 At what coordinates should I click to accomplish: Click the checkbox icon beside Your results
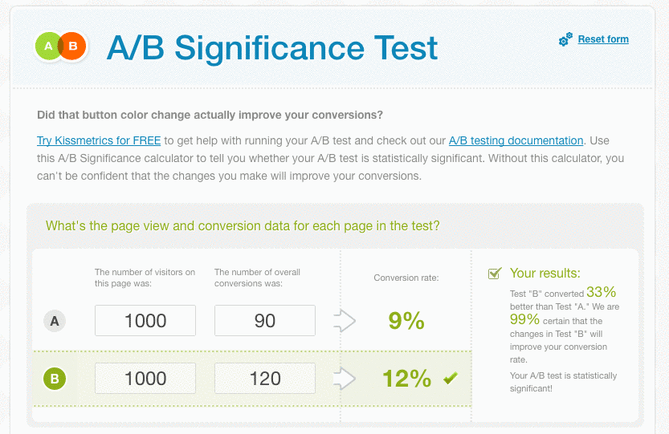pos(494,273)
